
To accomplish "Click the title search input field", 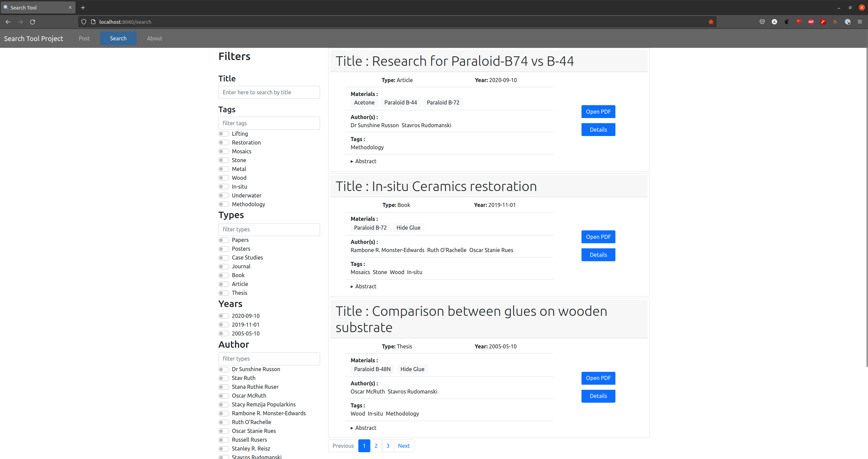I will coord(269,92).
